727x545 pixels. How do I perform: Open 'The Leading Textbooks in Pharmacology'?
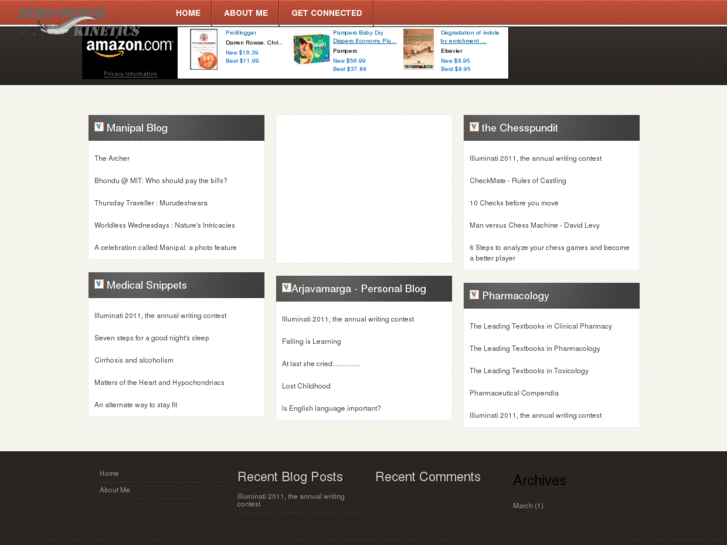pos(535,348)
